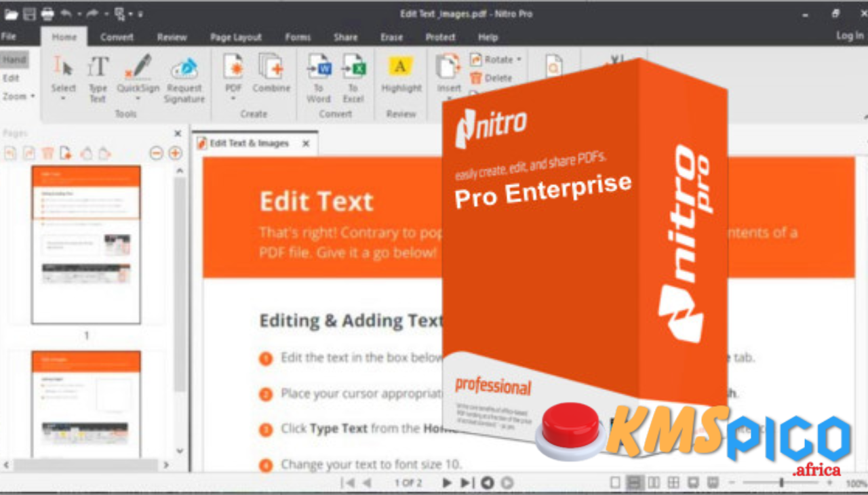Close the Pages panel
The height and width of the screenshot is (495, 868).
pos(178,134)
